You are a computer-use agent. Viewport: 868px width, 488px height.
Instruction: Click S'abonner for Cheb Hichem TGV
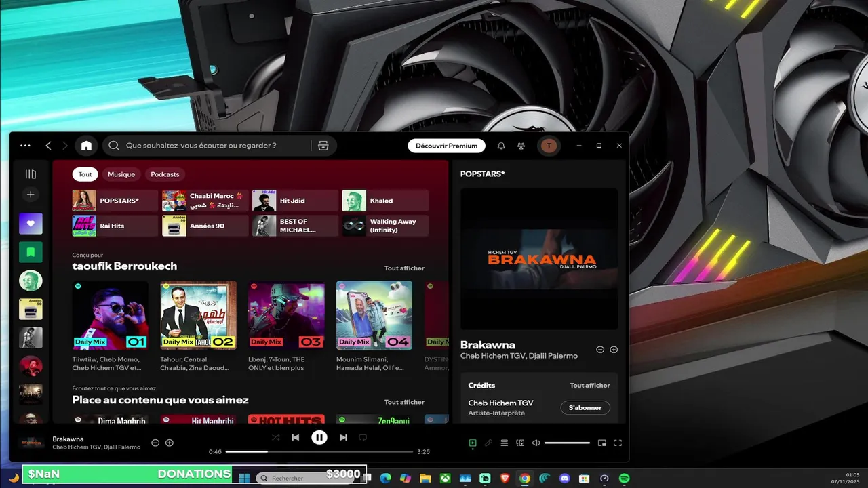(585, 407)
